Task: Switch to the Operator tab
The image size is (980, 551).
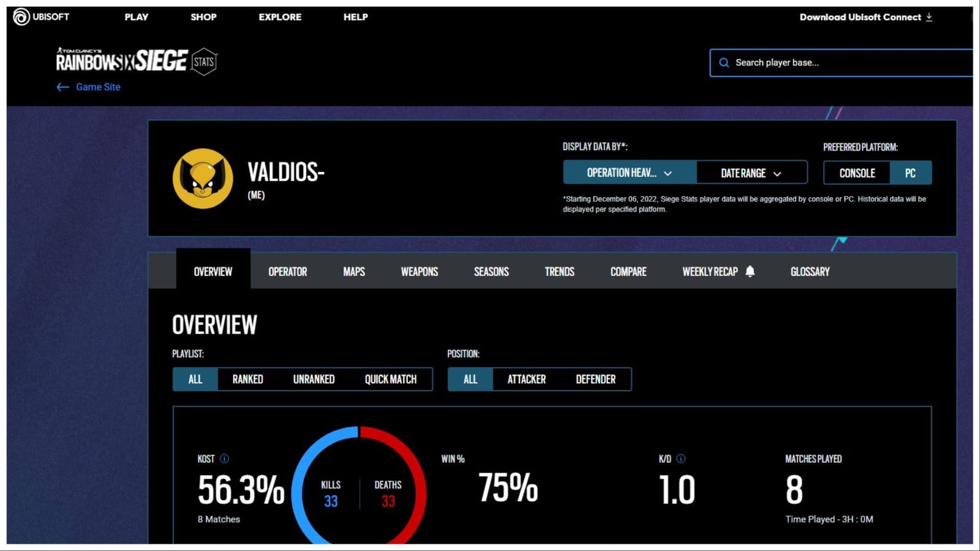Action: tap(287, 271)
